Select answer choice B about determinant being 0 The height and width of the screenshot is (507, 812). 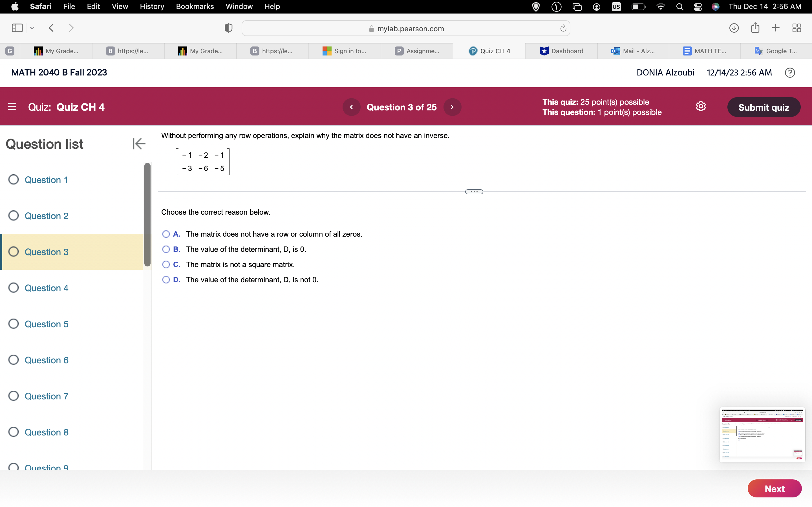pyautogui.click(x=166, y=249)
